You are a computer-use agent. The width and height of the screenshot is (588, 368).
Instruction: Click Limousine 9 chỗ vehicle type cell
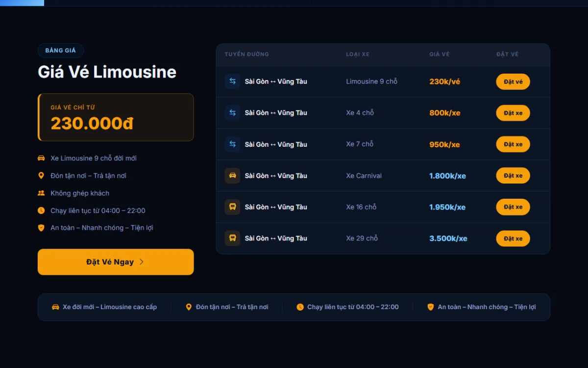click(371, 81)
